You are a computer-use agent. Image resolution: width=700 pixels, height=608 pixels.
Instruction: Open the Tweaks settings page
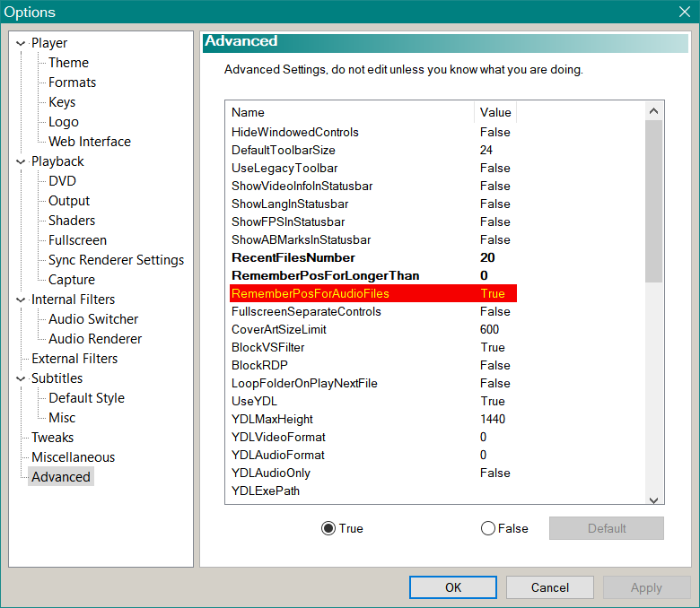[53, 438]
